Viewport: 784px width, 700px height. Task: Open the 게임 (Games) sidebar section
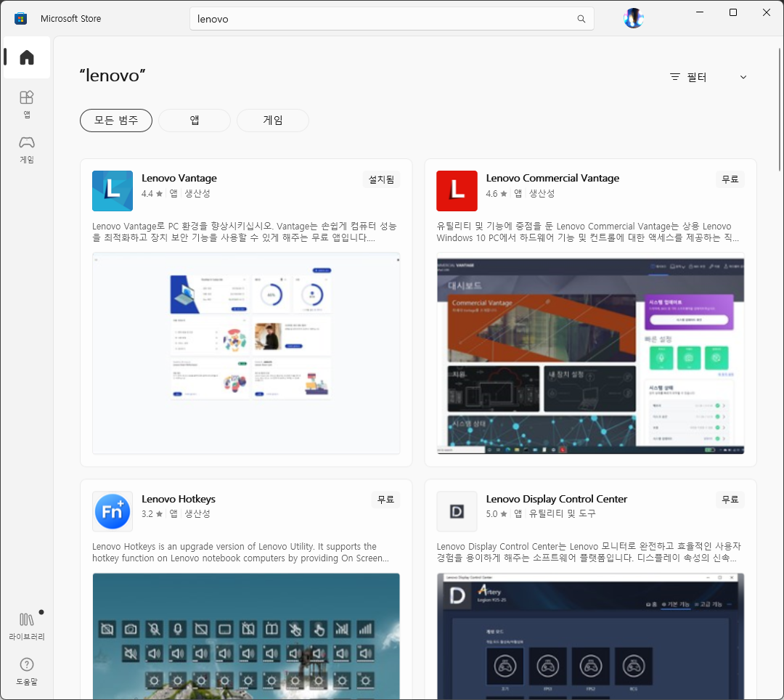27,150
